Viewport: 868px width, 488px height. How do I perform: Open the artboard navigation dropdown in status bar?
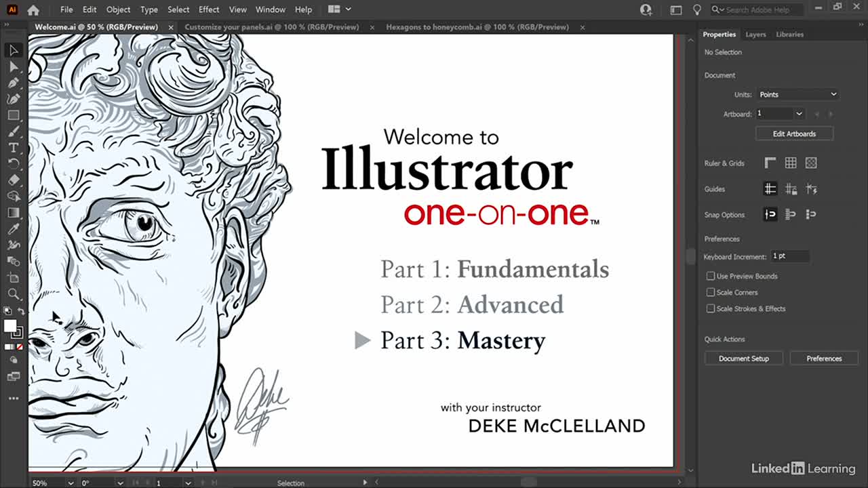(188, 483)
